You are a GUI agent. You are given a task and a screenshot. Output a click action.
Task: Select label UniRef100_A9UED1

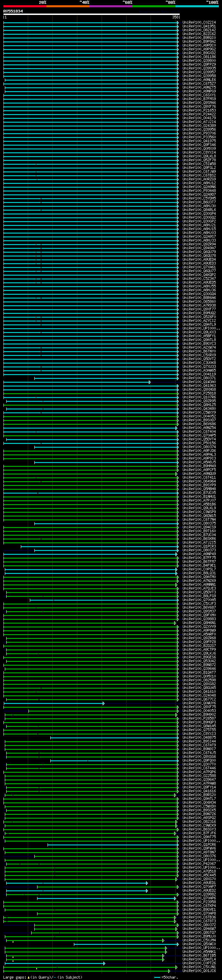point(199,883)
